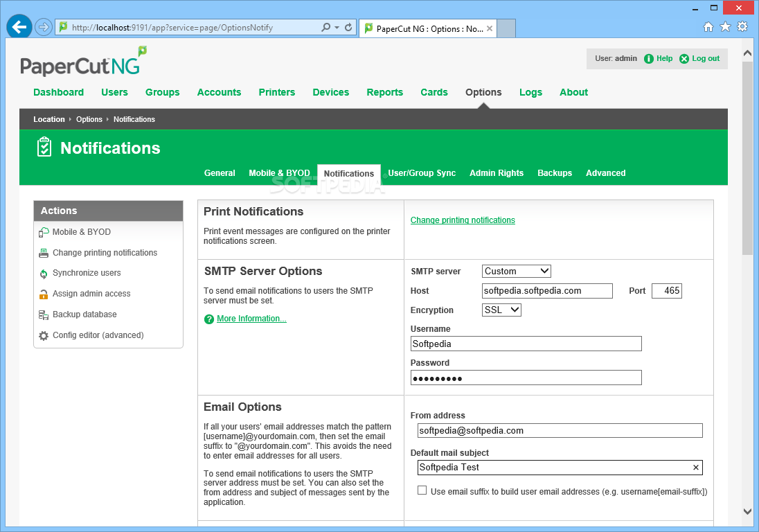The width and height of the screenshot is (759, 532).
Task: Open the Logs menu
Action: coord(530,92)
